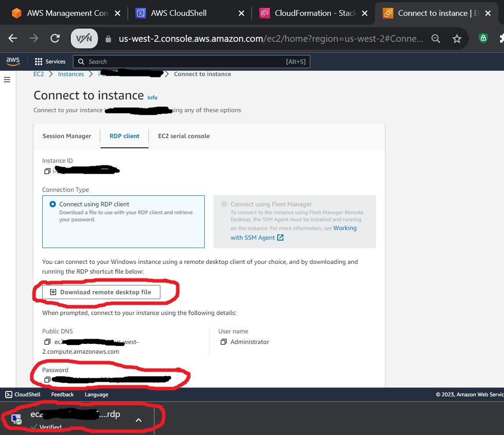Open the Services grid menu
The height and width of the screenshot is (435, 504).
click(39, 62)
